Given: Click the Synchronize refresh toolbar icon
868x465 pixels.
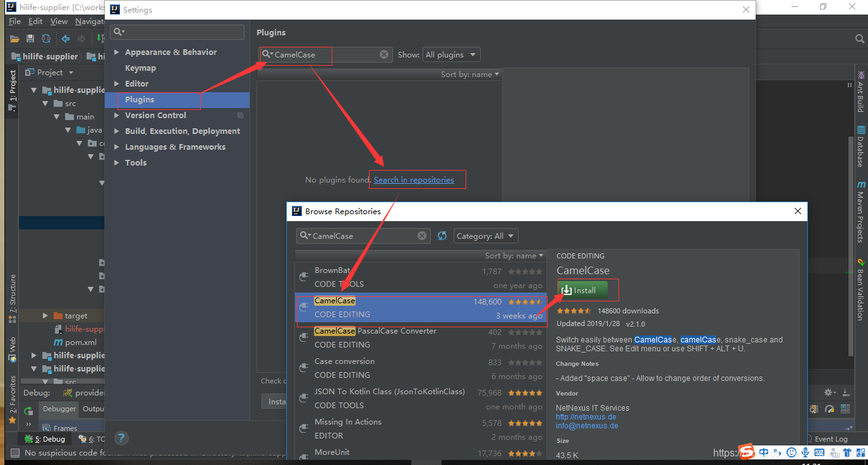Looking at the screenshot, I should tap(45, 39).
